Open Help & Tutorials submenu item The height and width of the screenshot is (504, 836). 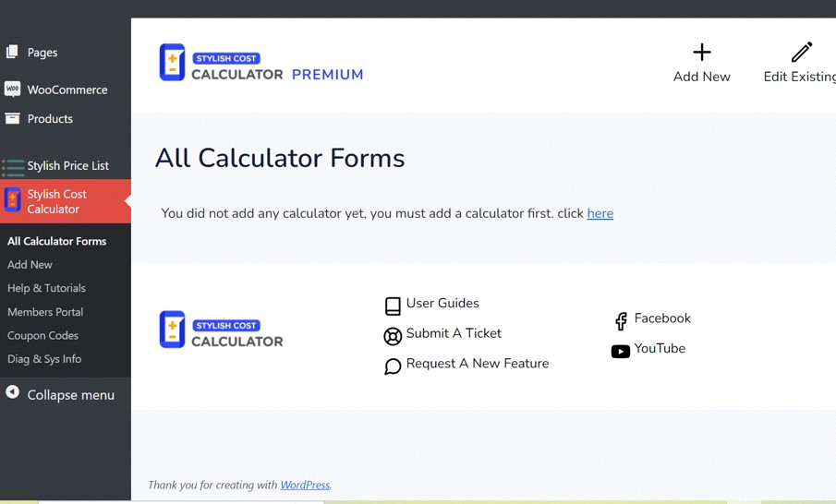46,288
